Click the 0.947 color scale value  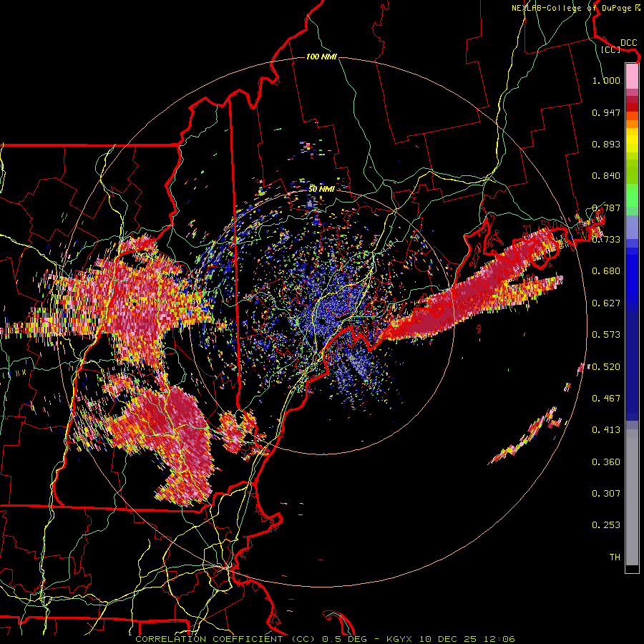(x=606, y=112)
